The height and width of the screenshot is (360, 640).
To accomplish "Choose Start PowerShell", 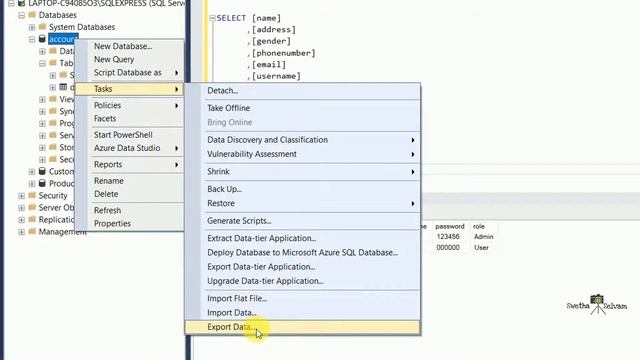I will 123,135.
